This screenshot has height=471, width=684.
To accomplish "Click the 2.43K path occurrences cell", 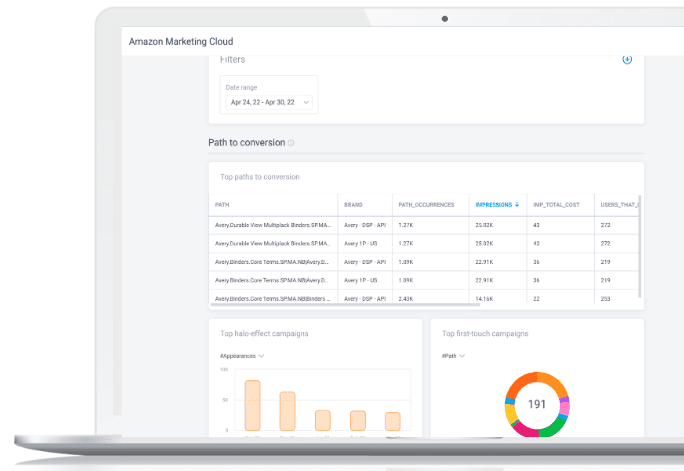I will pyautogui.click(x=406, y=299).
